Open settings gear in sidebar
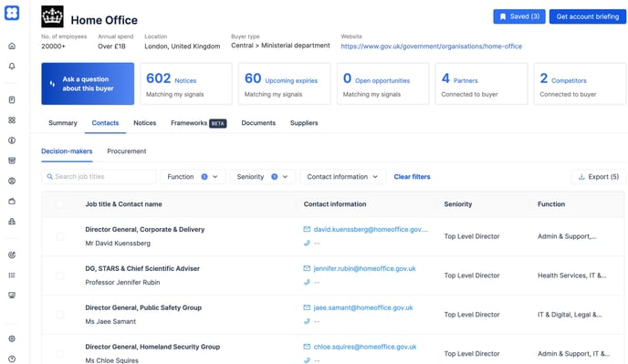This screenshot has height=364, width=628. [12, 338]
